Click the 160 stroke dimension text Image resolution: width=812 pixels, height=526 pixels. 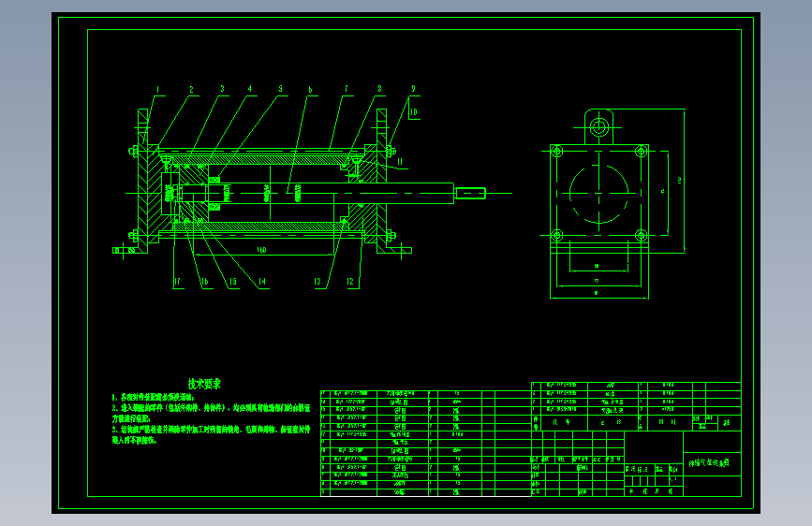(261, 250)
